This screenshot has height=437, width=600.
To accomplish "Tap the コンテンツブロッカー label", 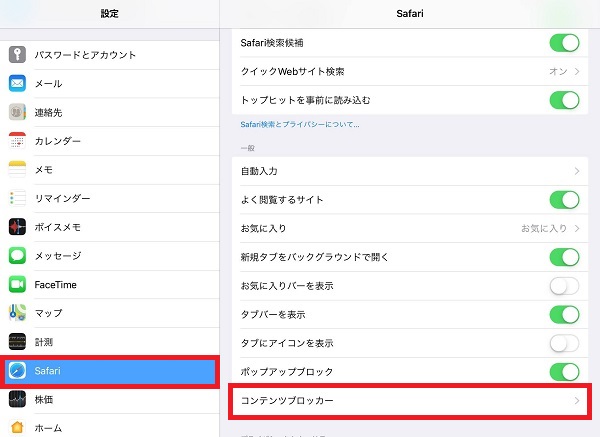I will [287, 401].
